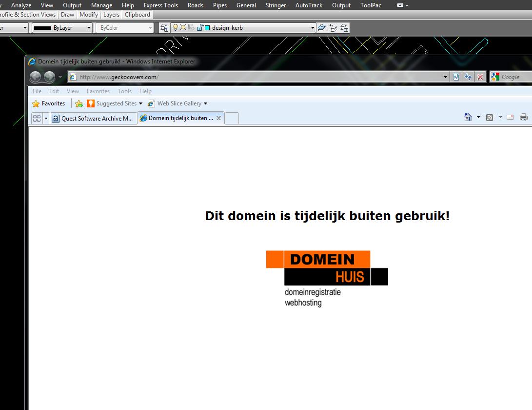Open IE Edit menu
Screen dimensions: 532x410
[54, 91]
